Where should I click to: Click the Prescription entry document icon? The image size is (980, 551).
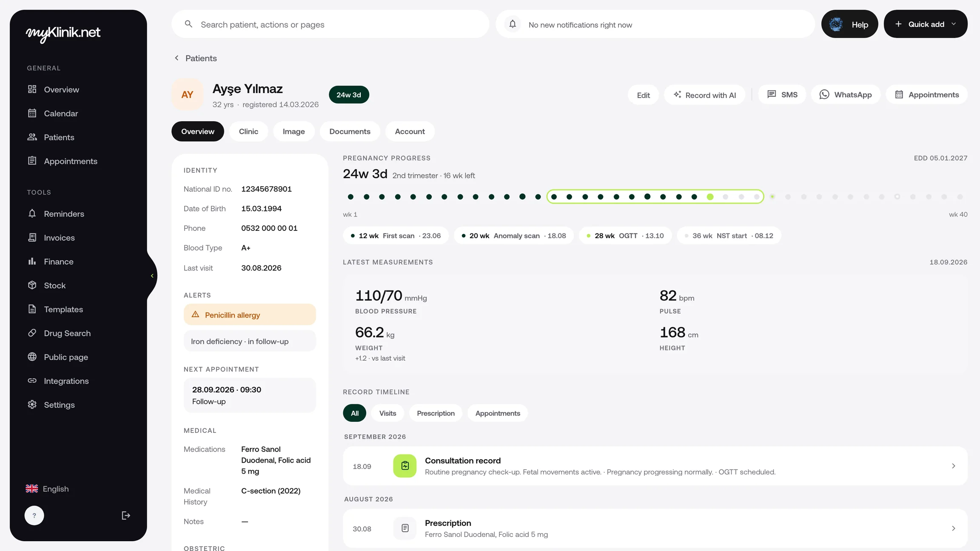[405, 528]
